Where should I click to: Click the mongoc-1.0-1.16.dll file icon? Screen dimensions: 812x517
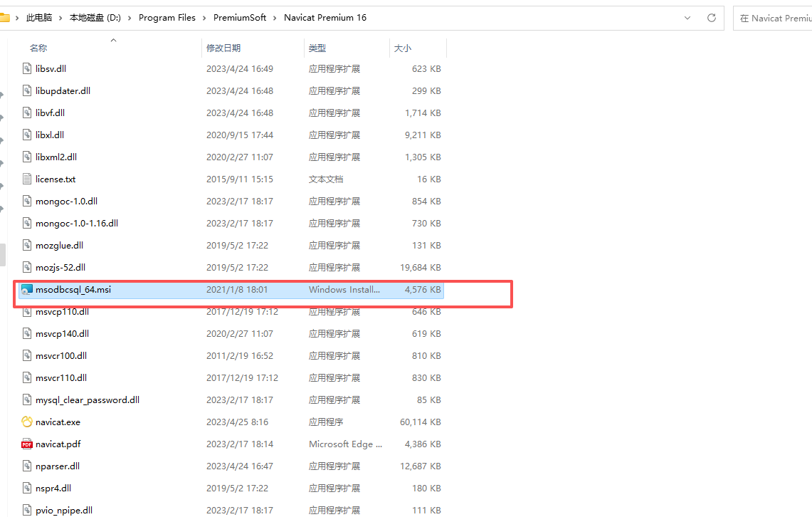click(x=27, y=224)
